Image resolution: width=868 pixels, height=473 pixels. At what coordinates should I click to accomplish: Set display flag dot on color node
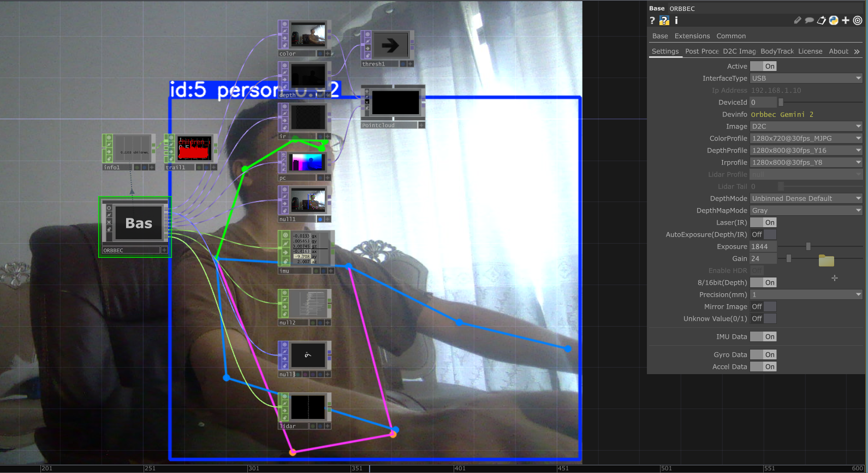pyautogui.click(x=320, y=54)
